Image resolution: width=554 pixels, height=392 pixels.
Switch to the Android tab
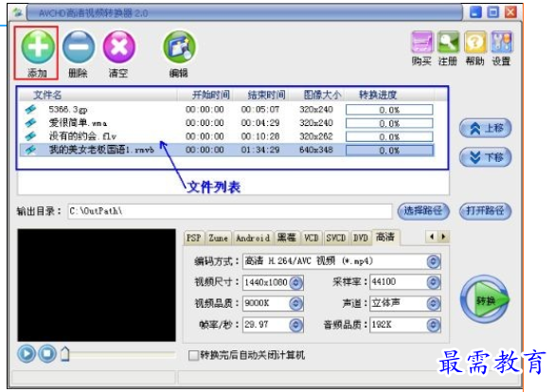[253, 238]
